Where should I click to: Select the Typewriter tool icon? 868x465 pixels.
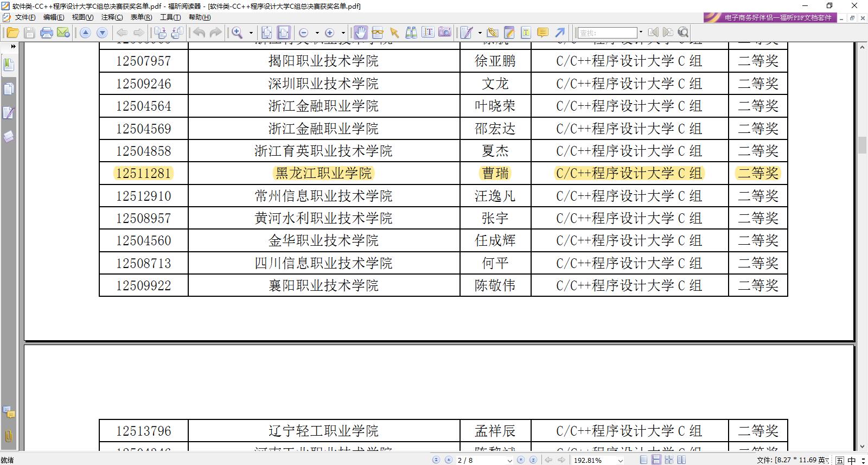coord(526,33)
